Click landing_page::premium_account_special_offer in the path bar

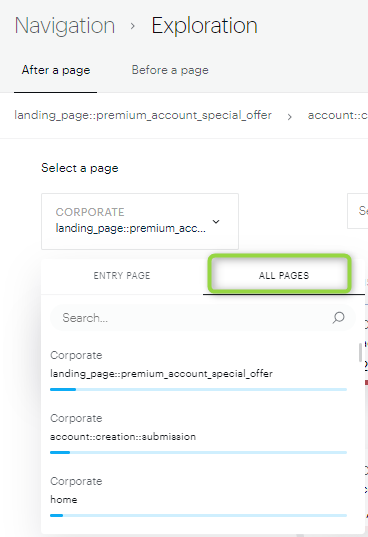tap(143, 115)
